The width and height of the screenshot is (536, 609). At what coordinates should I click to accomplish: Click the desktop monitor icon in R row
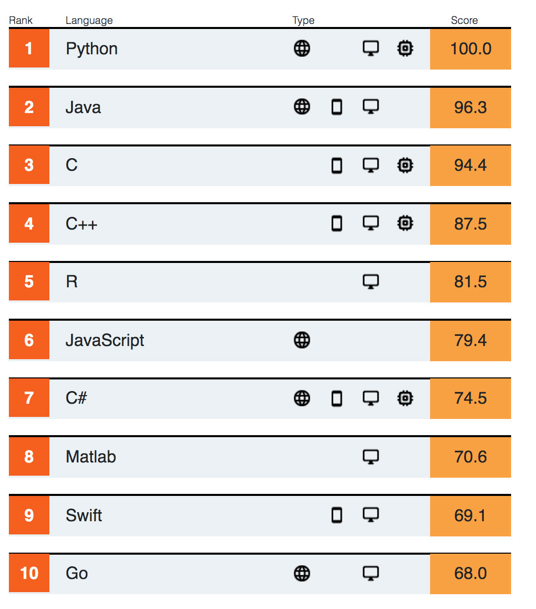click(x=371, y=282)
